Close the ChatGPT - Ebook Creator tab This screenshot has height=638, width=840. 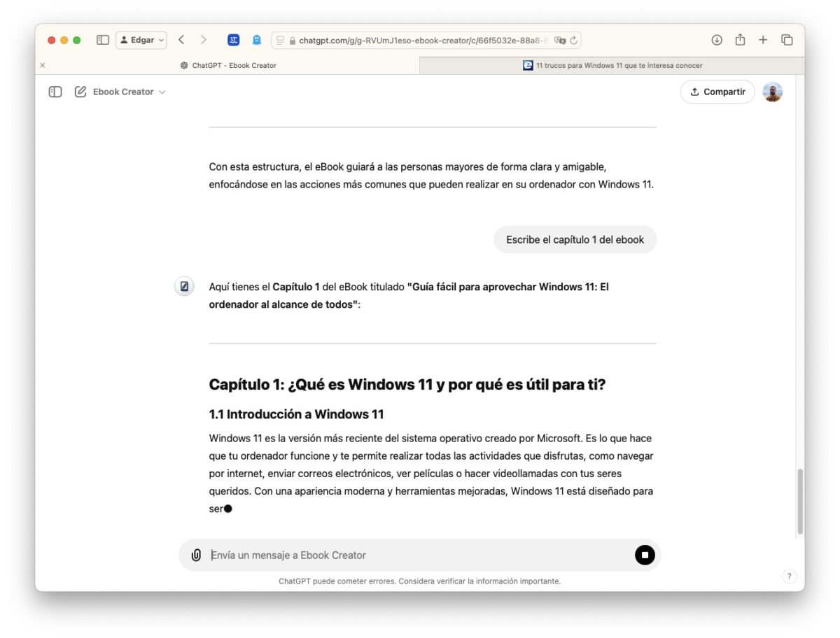pyautogui.click(x=43, y=65)
